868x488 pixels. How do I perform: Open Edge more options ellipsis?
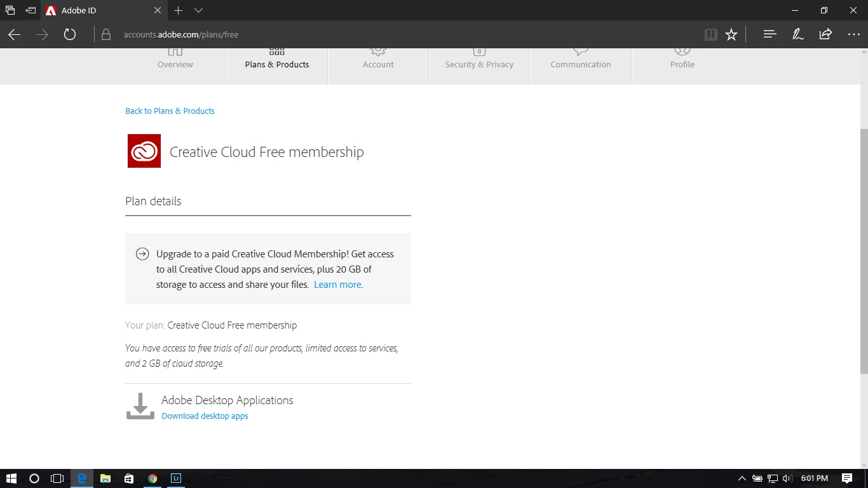click(x=853, y=34)
